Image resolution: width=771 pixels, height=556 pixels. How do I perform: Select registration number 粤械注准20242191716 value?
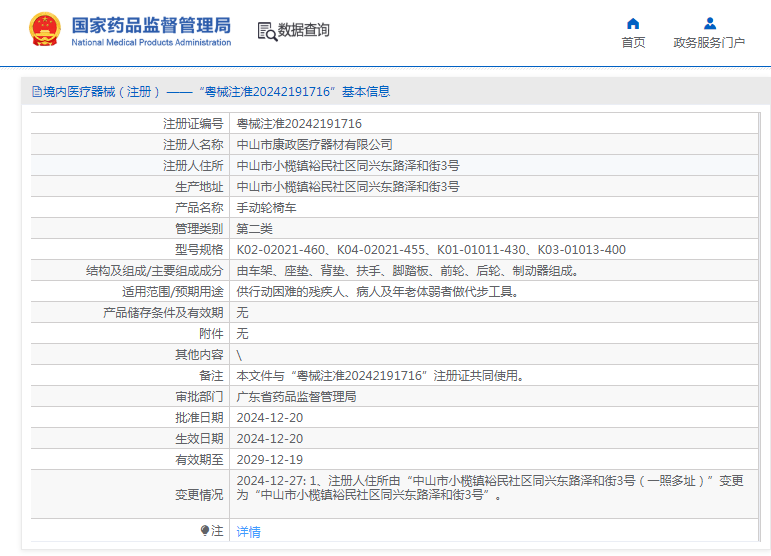(x=299, y=123)
